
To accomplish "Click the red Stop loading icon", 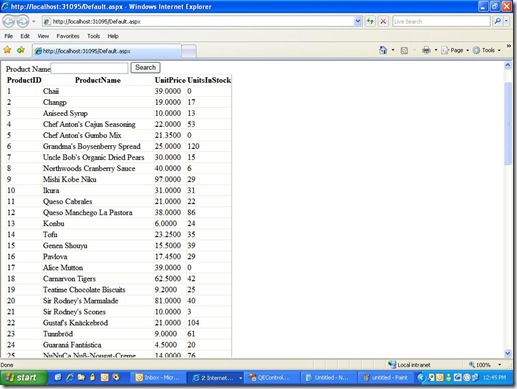I will click(383, 21).
